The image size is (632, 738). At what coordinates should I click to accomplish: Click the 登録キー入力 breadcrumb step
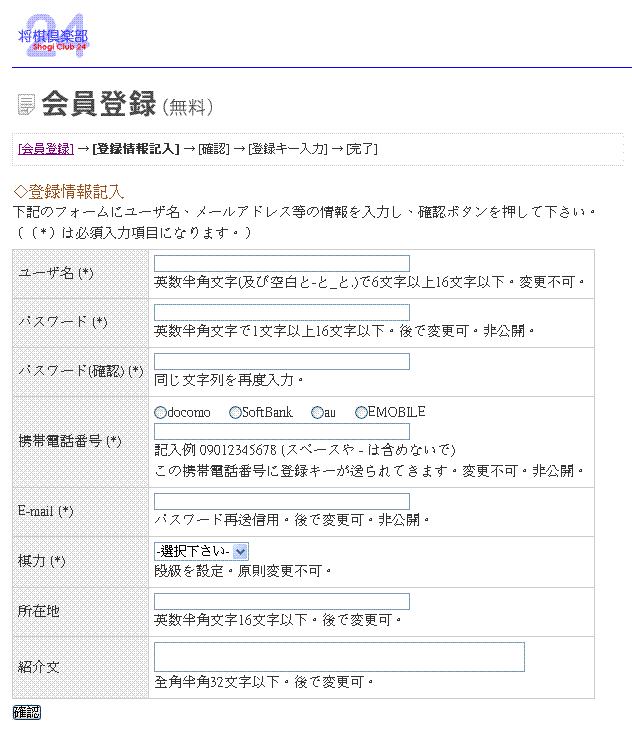coord(288,149)
